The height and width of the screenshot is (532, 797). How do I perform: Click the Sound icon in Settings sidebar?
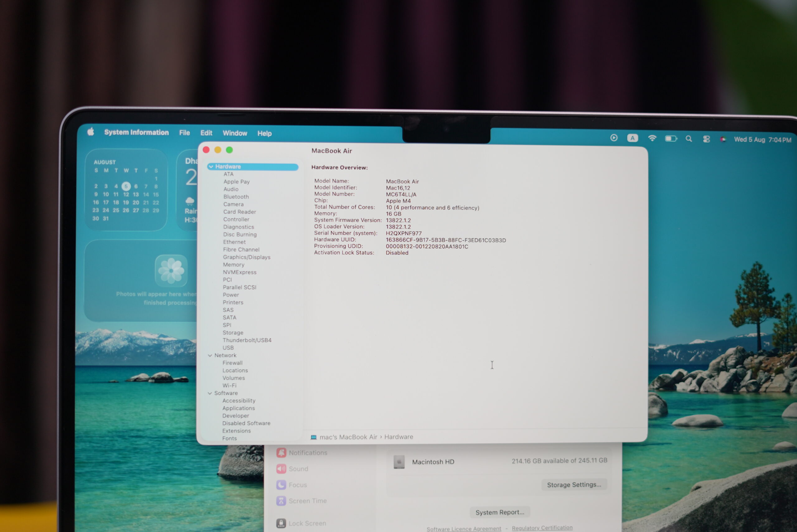point(281,469)
